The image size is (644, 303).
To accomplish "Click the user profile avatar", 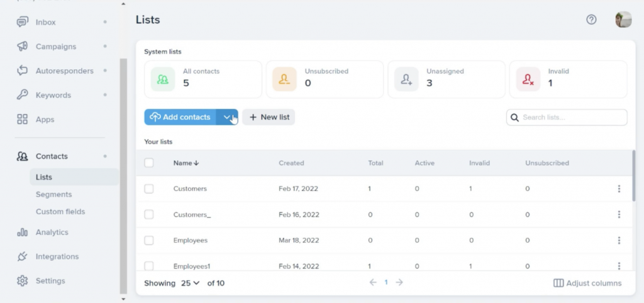I will tap(623, 20).
